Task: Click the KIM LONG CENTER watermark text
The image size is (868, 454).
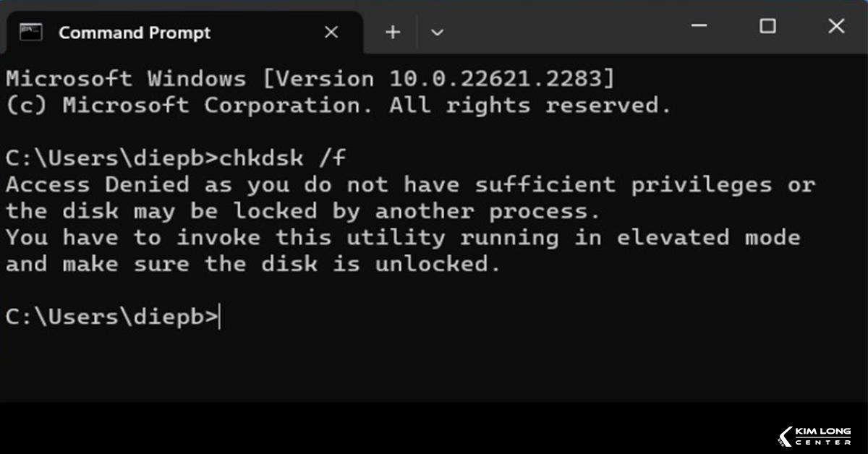Action: click(x=823, y=437)
